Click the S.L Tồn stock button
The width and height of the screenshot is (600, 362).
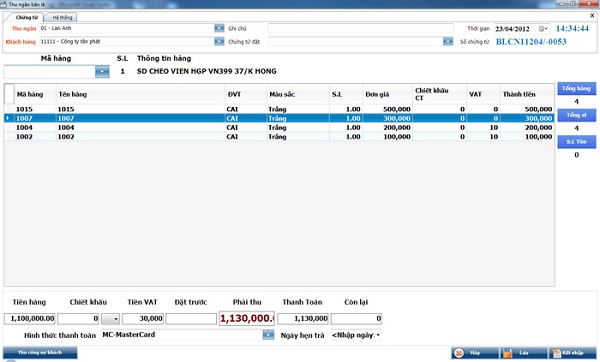(577, 142)
